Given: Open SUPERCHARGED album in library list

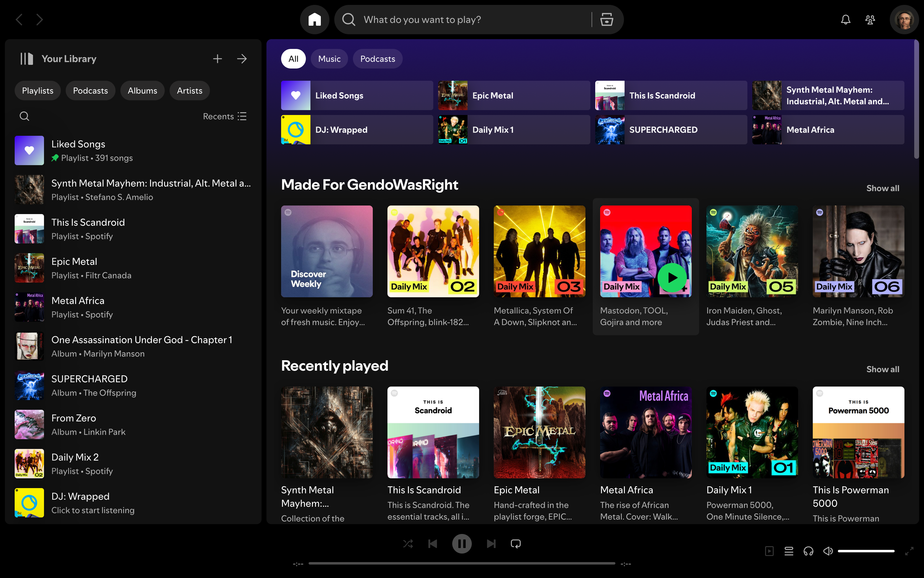Looking at the screenshot, I should pos(133,385).
